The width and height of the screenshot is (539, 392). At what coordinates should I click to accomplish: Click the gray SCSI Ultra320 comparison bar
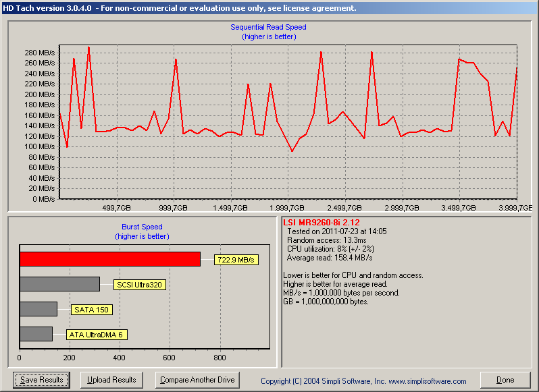point(60,284)
